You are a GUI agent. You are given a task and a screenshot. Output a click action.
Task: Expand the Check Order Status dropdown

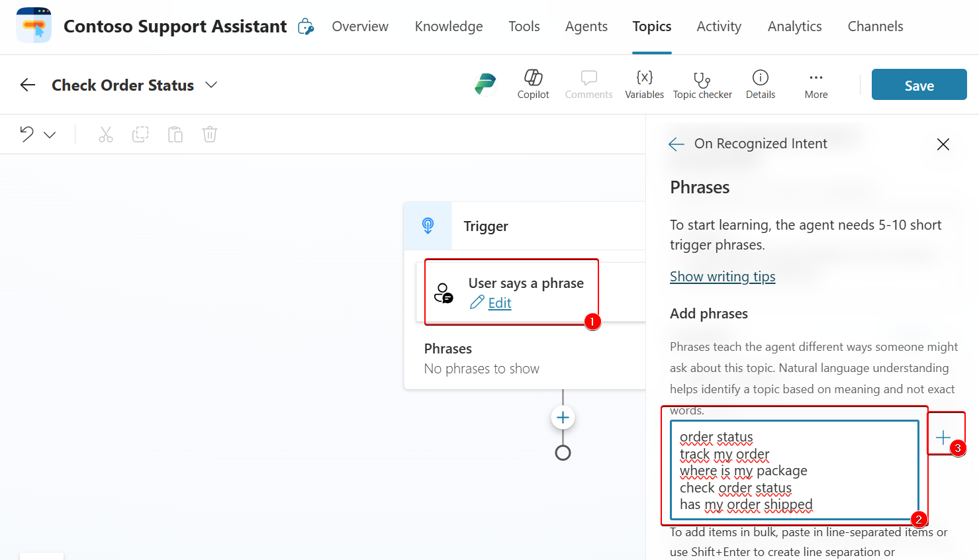(211, 85)
